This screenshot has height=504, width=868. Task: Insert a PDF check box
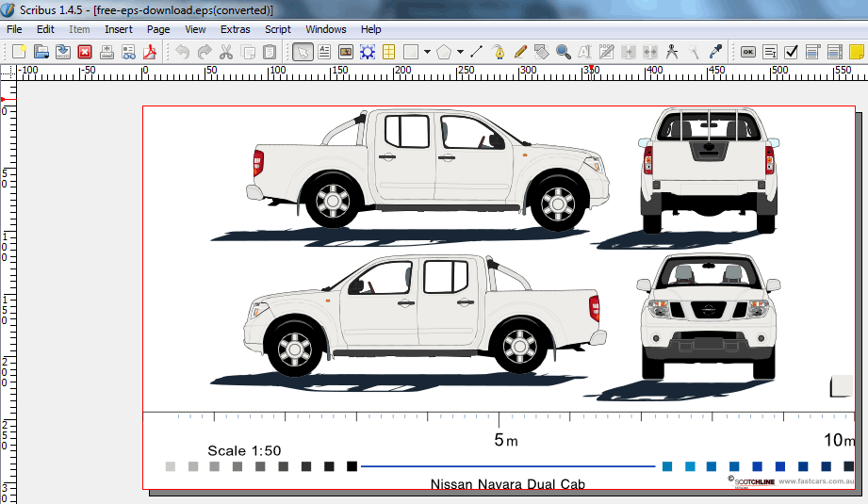point(791,52)
